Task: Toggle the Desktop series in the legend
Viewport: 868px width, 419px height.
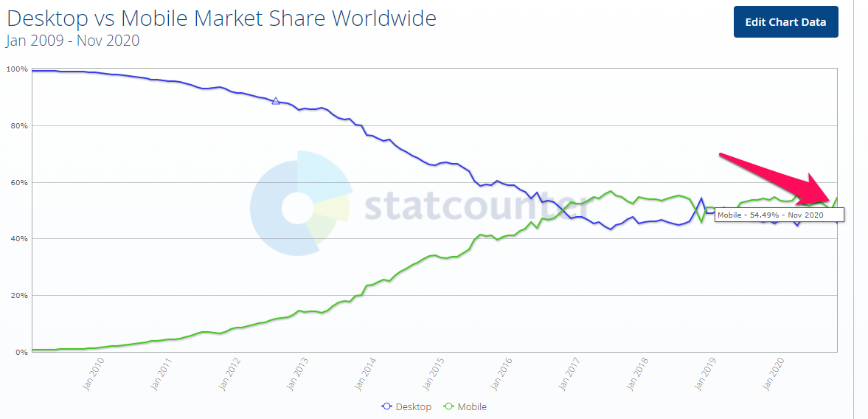Action: tap(413, 406)
